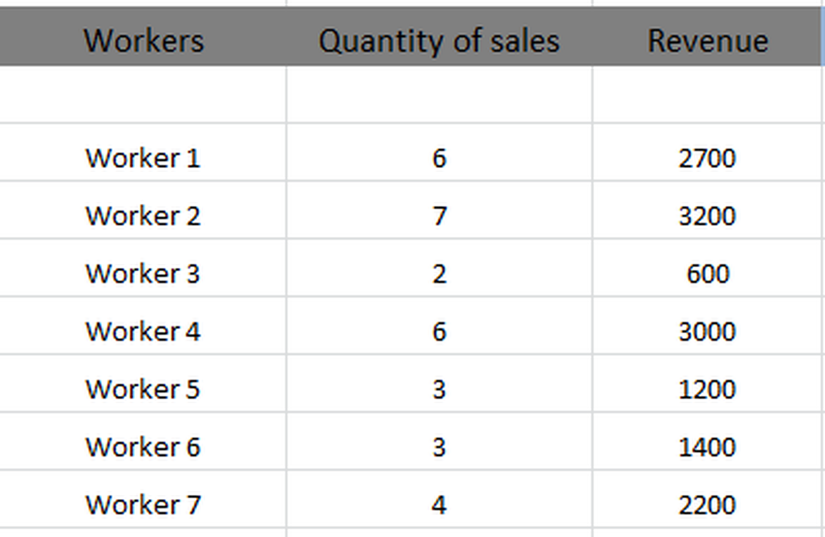The image size is (825, 537).
Task: Select the quantity value 7 for Worker 2
Action: coord(439,216)
